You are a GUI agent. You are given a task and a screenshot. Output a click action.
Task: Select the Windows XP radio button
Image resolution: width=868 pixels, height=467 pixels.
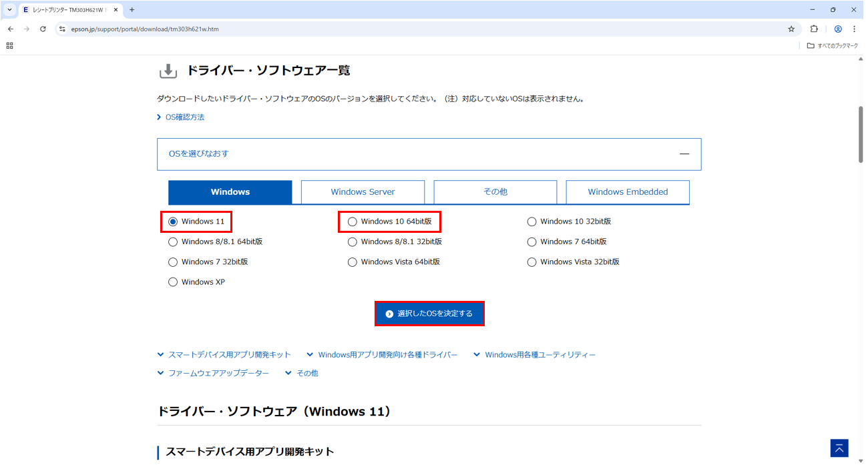tap(173, 282)
